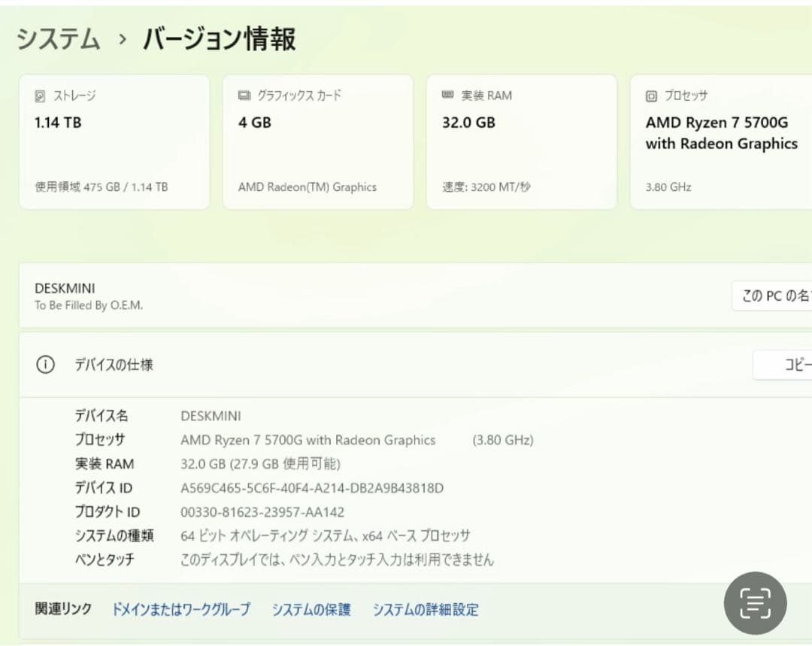Click the info icon beside デバイスの仕様
The image size is (812, 646).
click(x=45, y=364)
